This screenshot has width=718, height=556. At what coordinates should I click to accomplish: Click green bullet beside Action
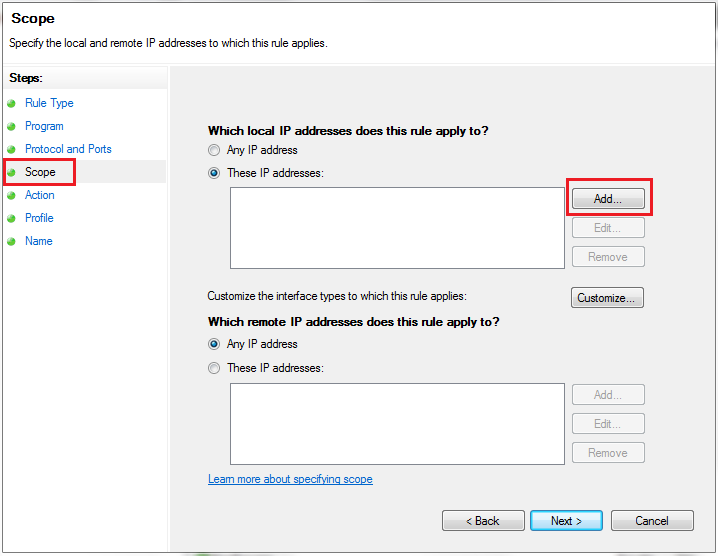tap(11, 196)
